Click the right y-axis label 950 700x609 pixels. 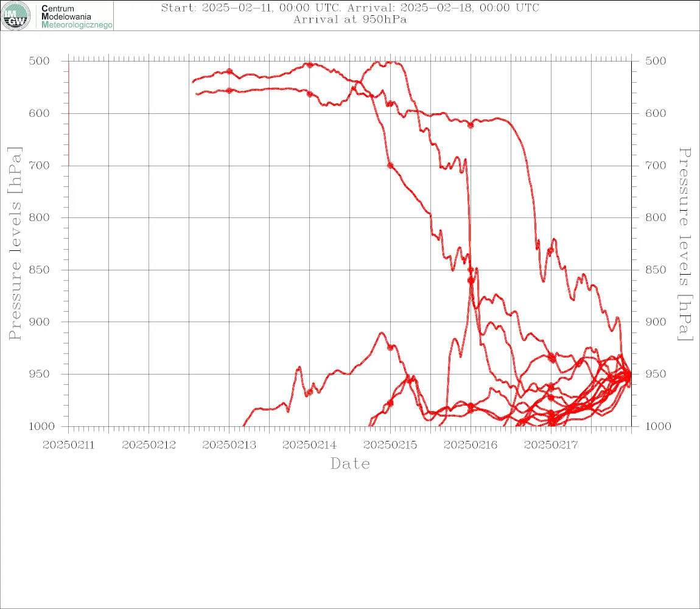point(656,373)
